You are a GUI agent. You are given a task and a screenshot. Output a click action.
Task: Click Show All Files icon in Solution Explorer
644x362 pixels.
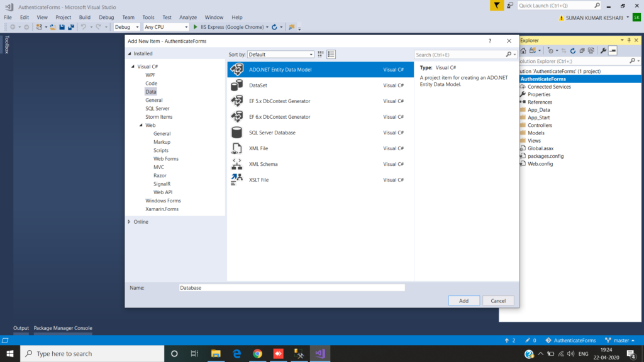coord(591,50)
